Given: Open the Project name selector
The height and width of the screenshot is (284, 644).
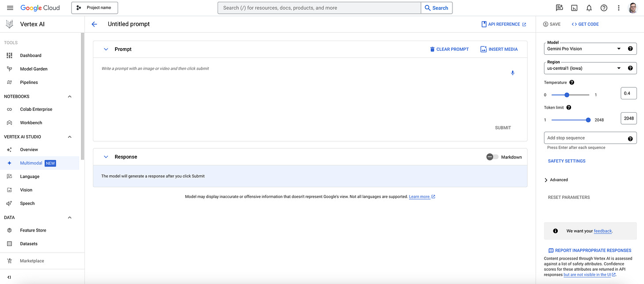Looking at the screenshot, I should pos(95,8).
